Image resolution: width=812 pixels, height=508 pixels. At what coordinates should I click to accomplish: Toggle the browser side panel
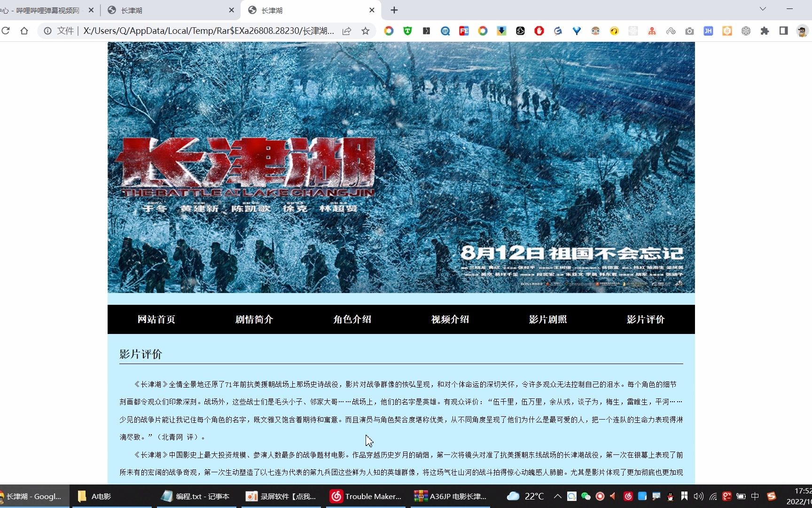tap(783, 31)
